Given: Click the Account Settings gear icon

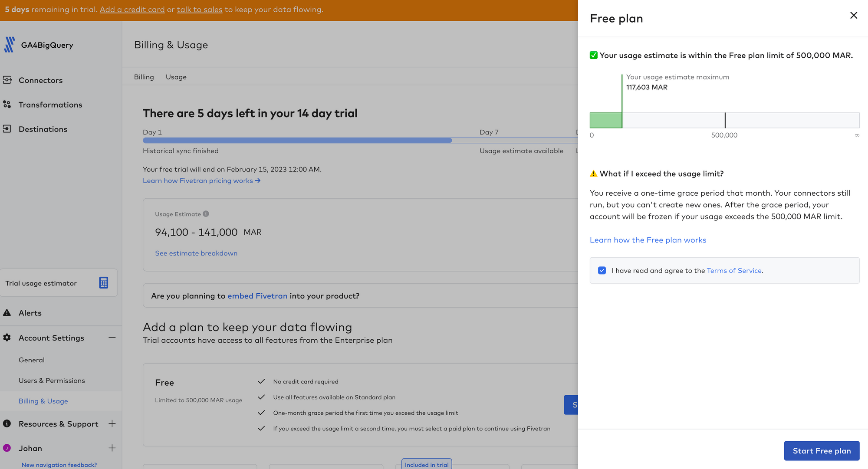Looking at the screenshot, I should coord(7,338).
